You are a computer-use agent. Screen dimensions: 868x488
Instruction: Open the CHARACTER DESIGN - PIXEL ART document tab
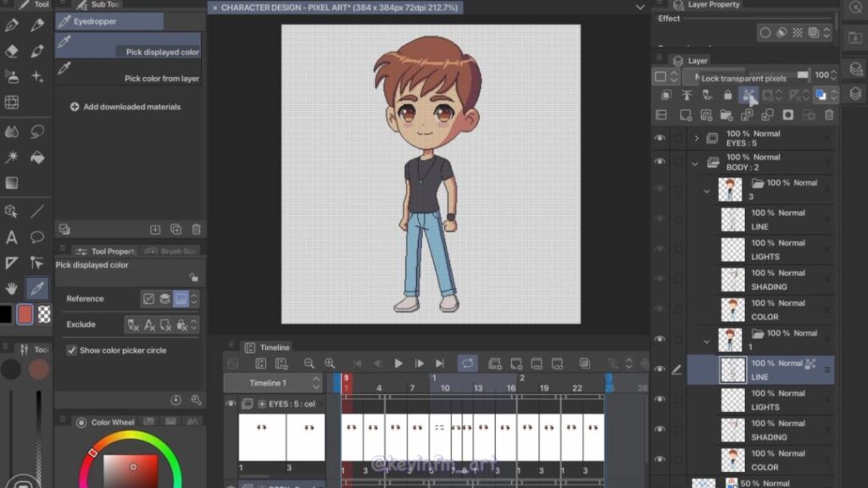(x=339, y=8)
